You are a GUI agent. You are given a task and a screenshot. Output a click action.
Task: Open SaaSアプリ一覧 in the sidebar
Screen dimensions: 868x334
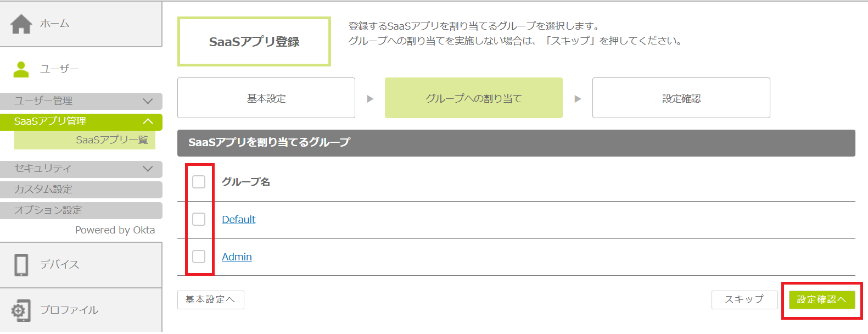point(112,140)
